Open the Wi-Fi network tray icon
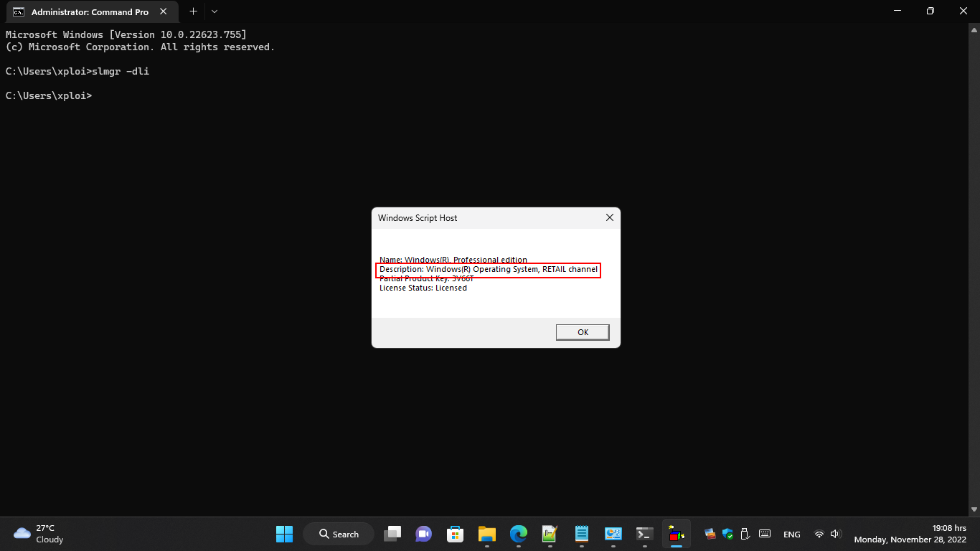 tap(819, 534)
